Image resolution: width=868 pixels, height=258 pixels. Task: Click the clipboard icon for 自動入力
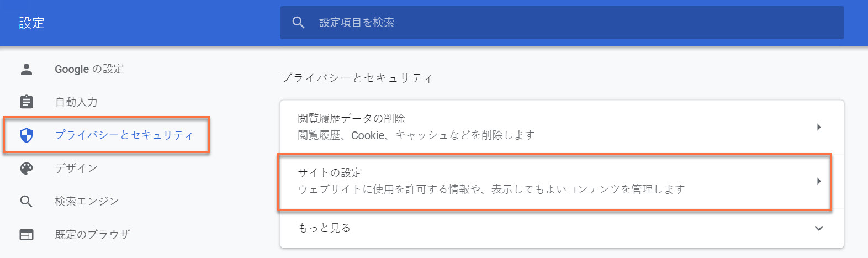point(26,102)
